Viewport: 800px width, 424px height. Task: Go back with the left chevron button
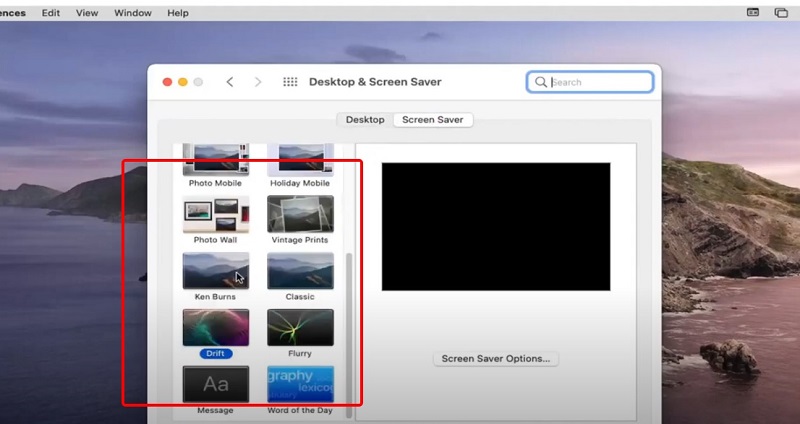230,82
